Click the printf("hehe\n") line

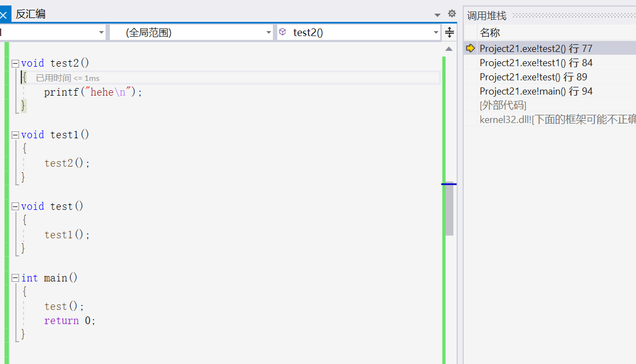pos(93,92)
